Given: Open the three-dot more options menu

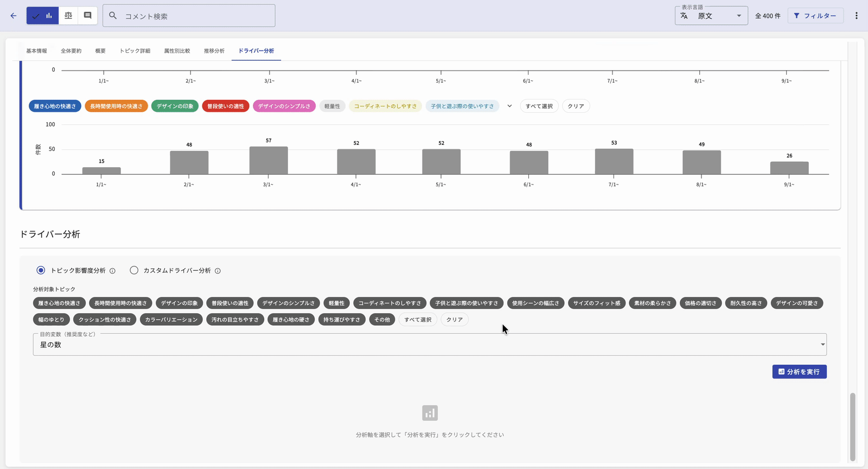Looking at the screenshot, I should click(857, 16).
